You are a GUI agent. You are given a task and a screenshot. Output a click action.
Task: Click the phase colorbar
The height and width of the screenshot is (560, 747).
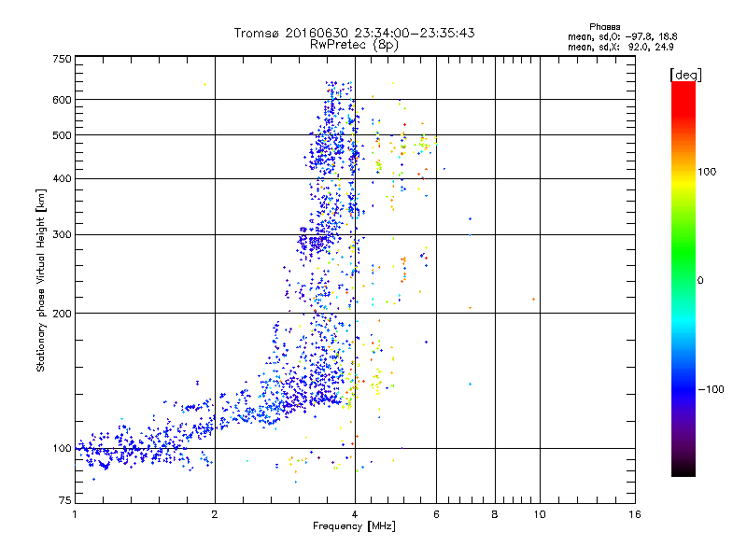[684, 279]
